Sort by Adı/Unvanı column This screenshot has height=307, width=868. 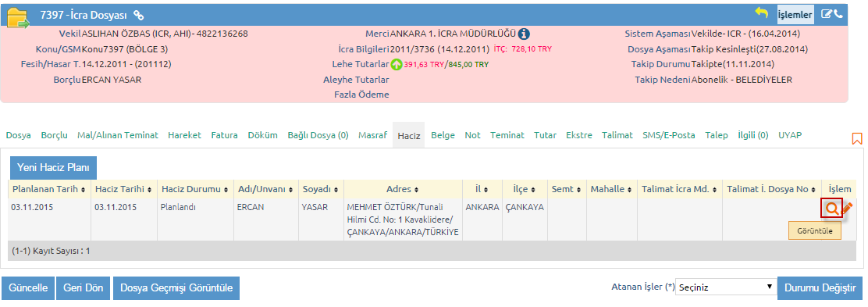(x=265, y=190)
